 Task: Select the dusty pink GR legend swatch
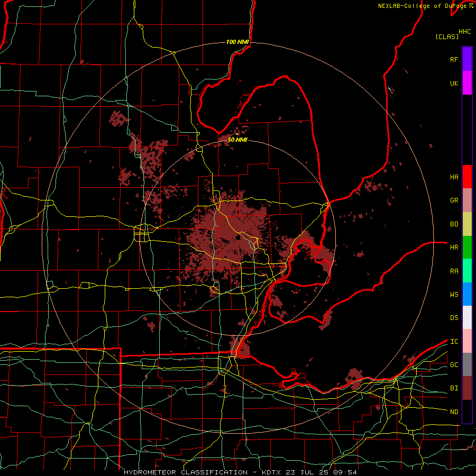tap(467, 200)
